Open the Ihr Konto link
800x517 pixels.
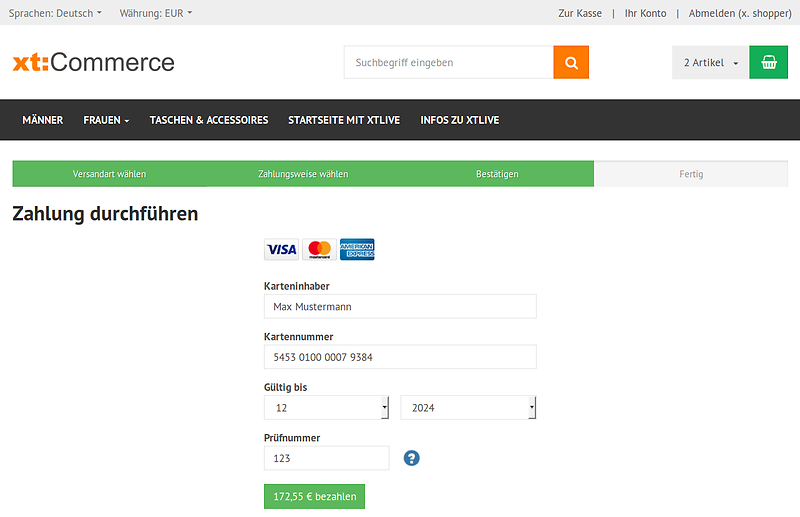point(645,13)
